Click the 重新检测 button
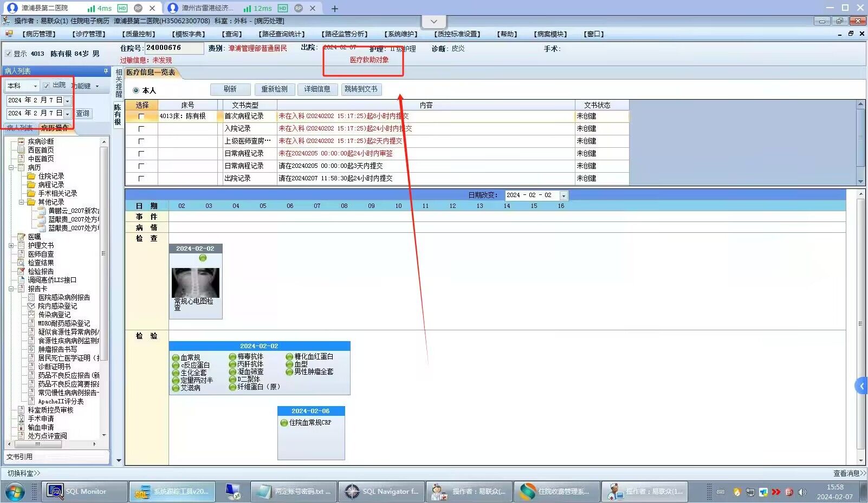The height and width of the screenshot is (503, 868). 275,89
